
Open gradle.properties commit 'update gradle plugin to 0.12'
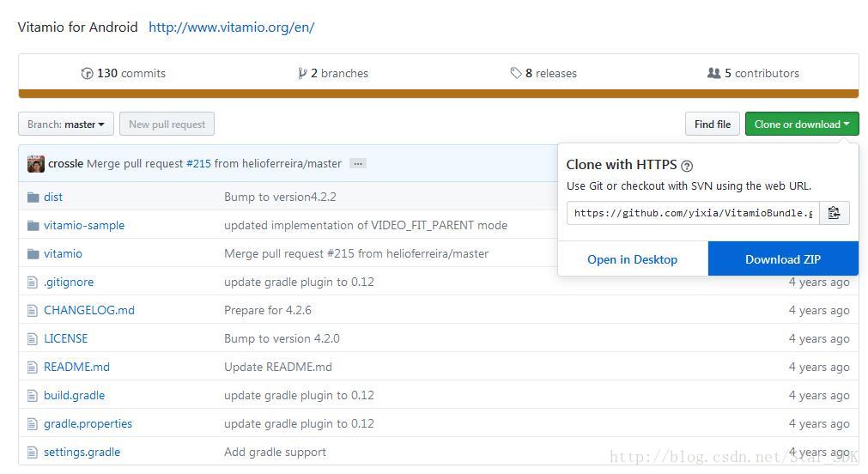299,423
